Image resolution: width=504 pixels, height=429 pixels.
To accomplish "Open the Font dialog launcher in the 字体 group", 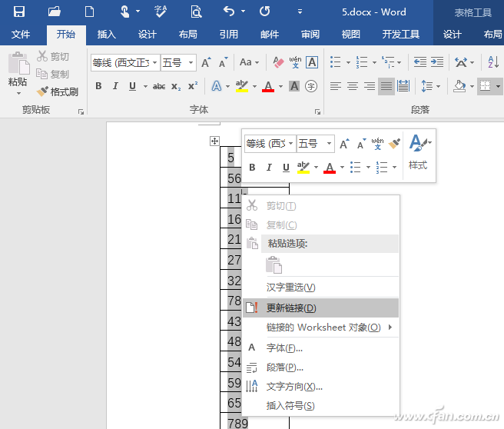I will coord(317,112).
